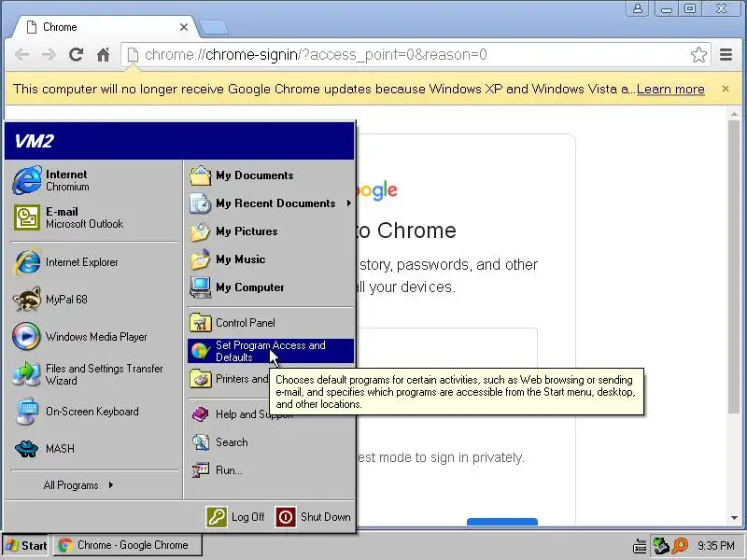
Task: Open Internet Explorer from Start menu
Action: click(x=94, y=262)
